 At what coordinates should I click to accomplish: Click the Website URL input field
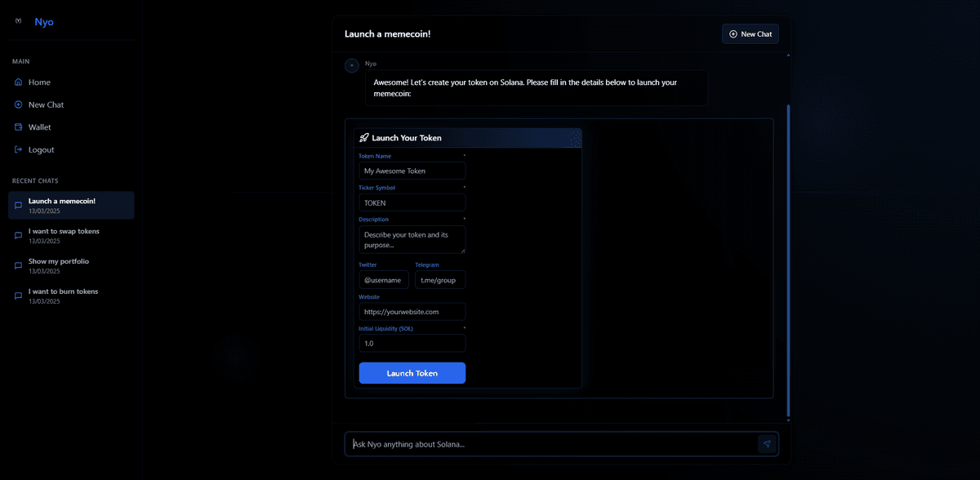point(412,312)
